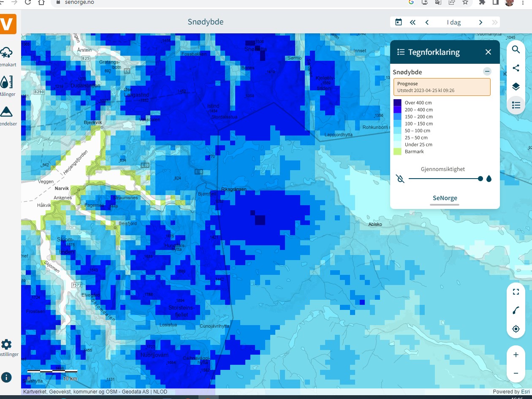Zoom out of the map
The width and height of the screenshot is (532, 399).
(x=516, y=373)
